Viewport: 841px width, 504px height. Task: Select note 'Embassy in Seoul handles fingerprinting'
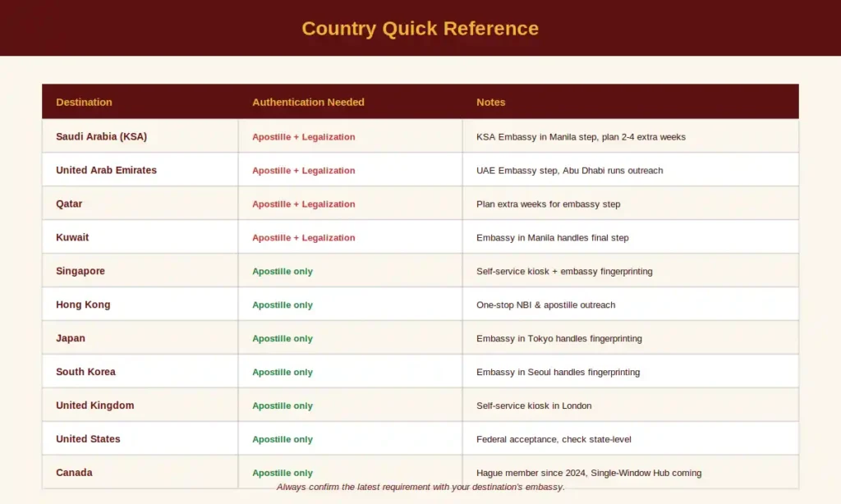point(558,372)
